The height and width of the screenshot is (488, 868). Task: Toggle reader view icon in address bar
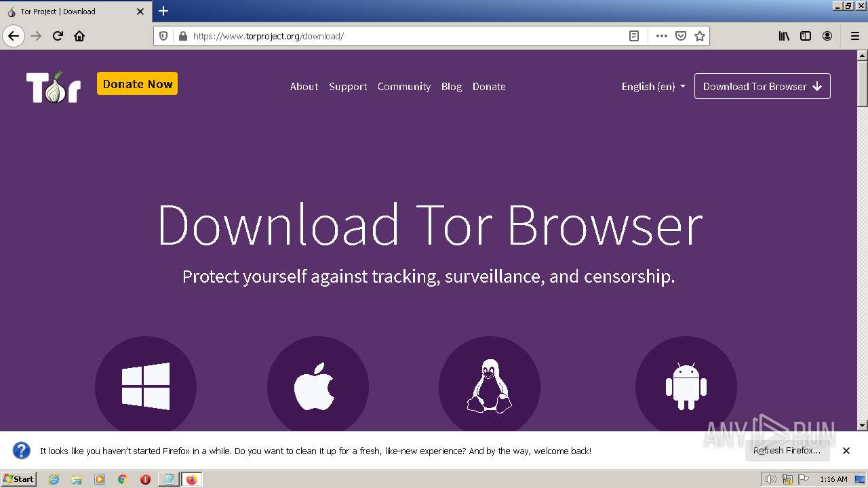(634, 36)
